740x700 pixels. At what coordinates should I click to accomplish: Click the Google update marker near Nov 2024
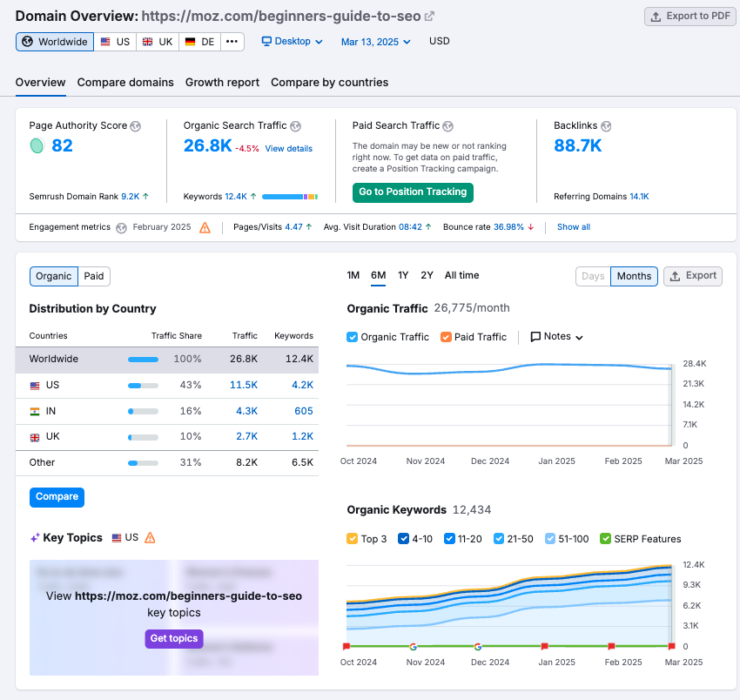(x=413, y=647)
